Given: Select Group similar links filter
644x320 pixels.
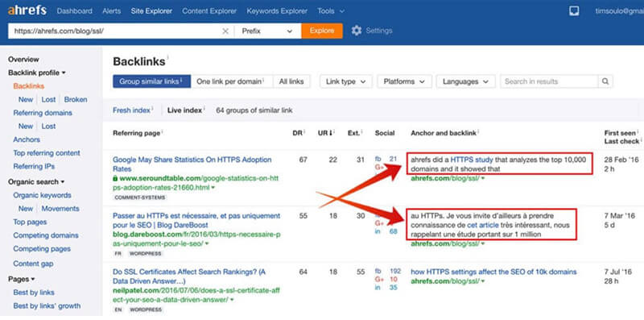Looking at the screenshot, I should (x=151, y=81).
